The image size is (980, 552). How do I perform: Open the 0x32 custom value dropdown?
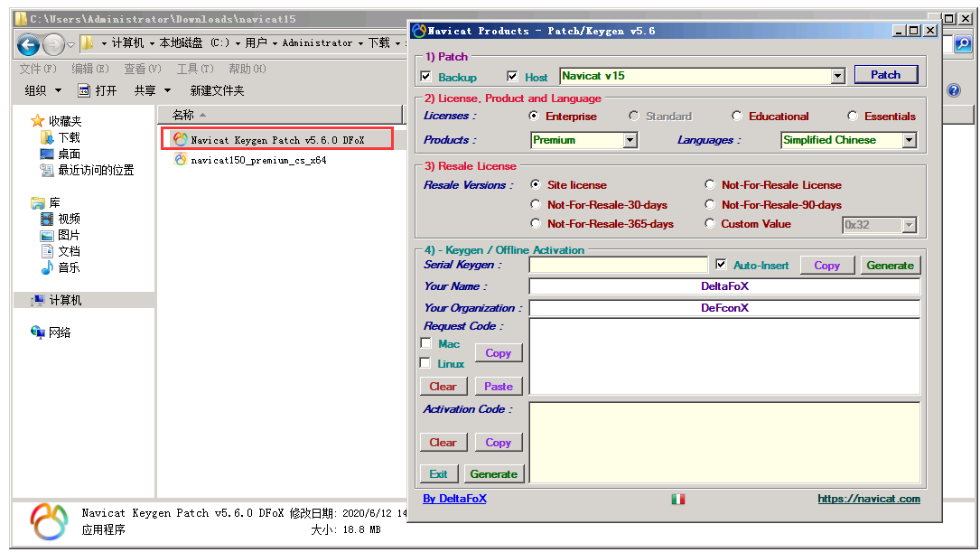coord(910,225)
